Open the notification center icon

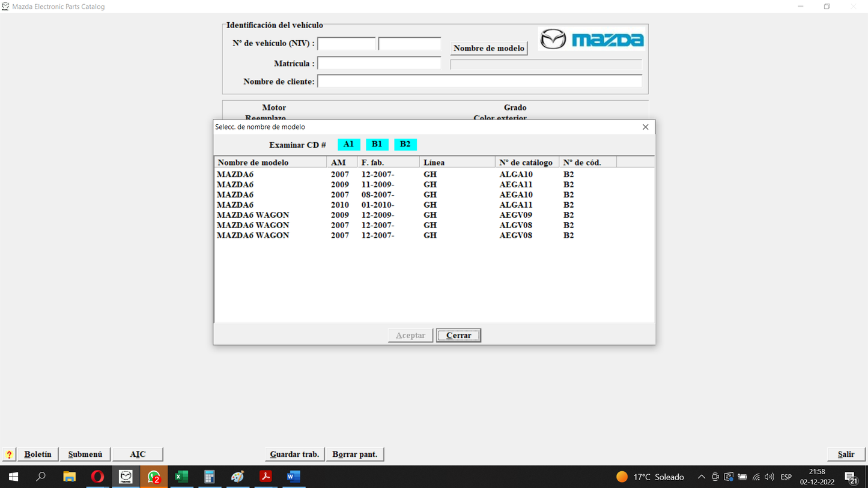click(851, 477)
